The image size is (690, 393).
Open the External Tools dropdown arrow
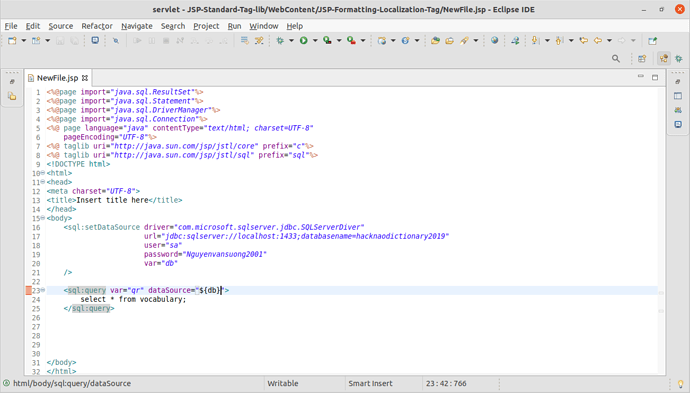tap(363, 40)
